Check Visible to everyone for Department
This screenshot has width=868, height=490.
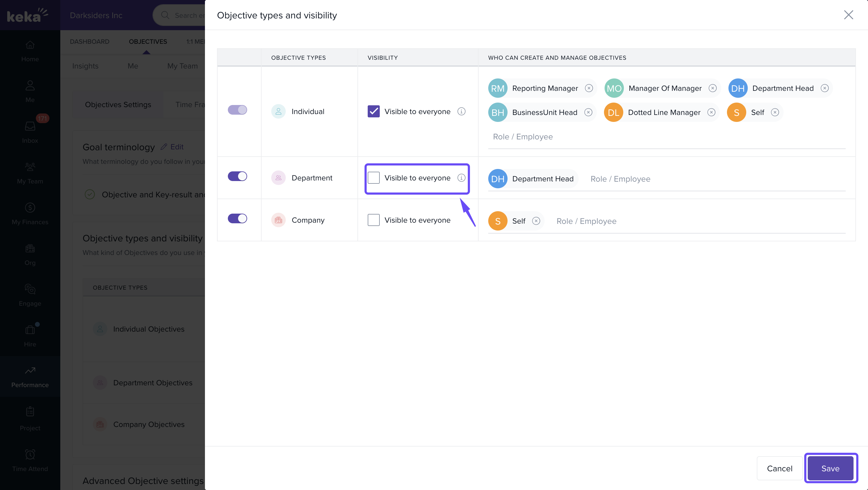pos(373,178)
